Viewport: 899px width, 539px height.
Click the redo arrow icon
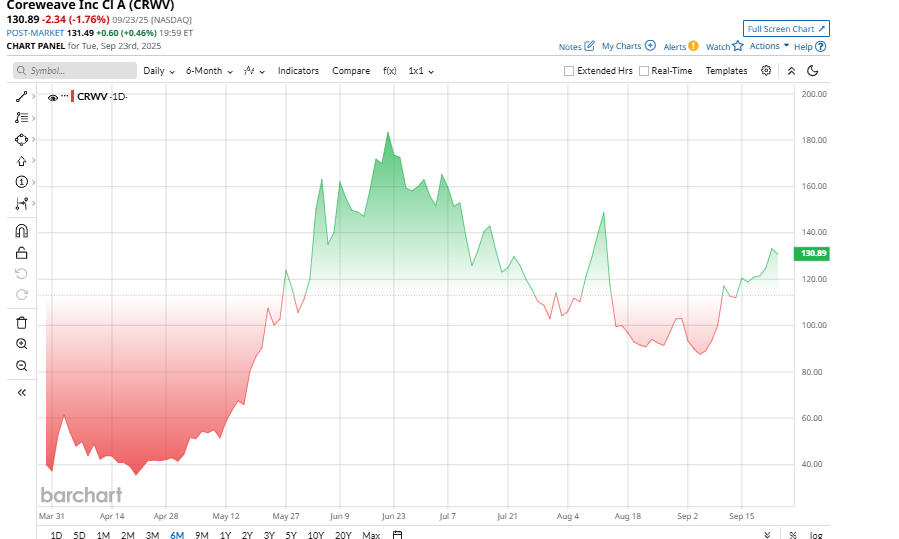coord(21,295)
